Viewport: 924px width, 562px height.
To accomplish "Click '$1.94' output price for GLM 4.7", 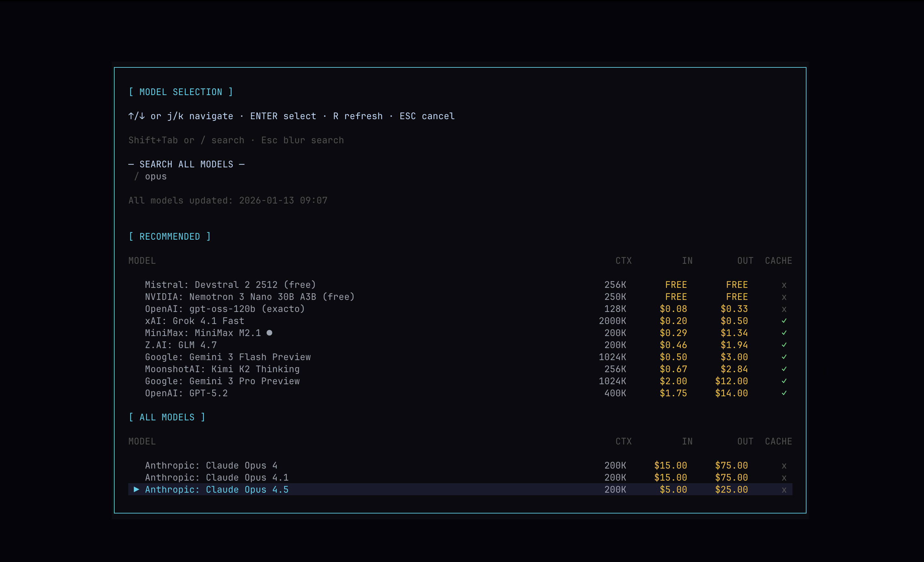I will 734,345.
